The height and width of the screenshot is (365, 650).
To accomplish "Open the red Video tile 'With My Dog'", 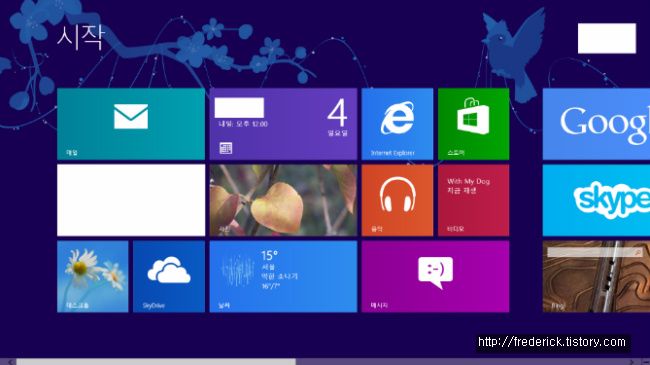I will pos(473,200).
